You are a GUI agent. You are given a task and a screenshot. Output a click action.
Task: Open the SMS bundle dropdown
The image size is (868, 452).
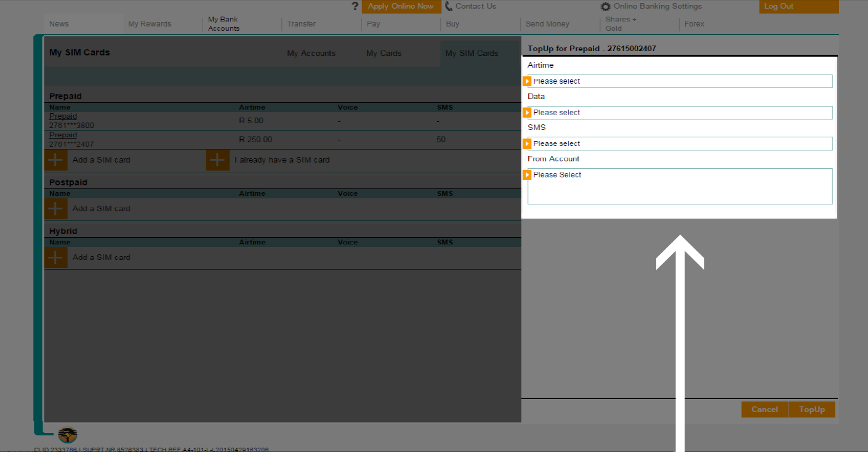pos(677,143)
